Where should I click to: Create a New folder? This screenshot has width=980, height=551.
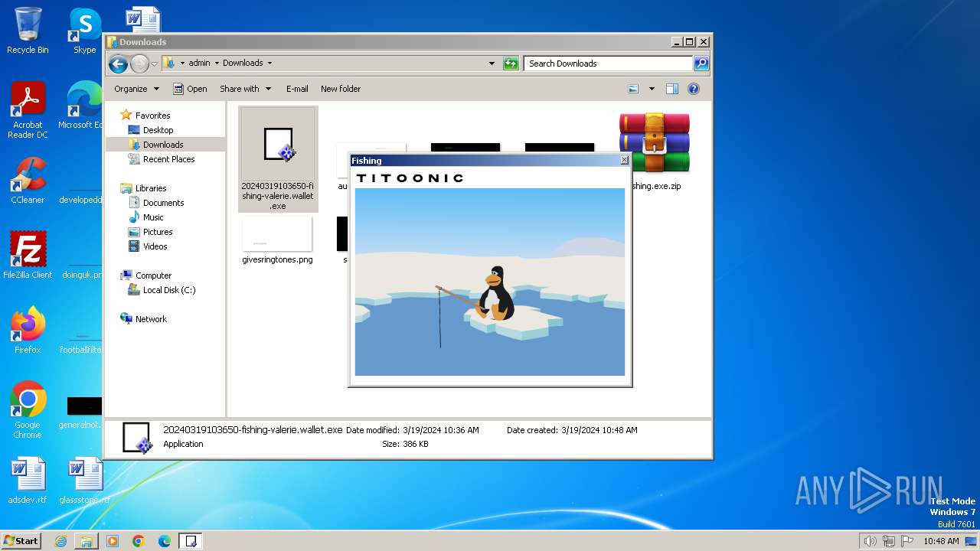(341, 89)
